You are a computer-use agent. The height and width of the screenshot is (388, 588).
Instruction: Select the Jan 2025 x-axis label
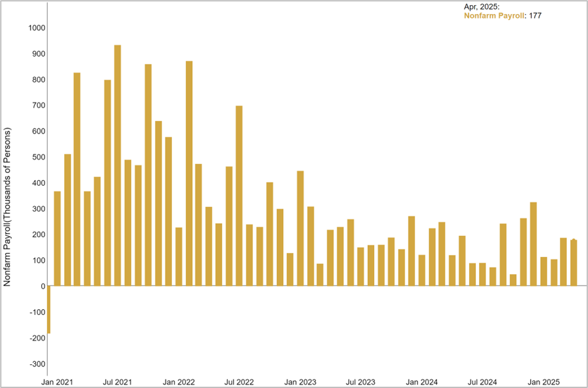543,382
